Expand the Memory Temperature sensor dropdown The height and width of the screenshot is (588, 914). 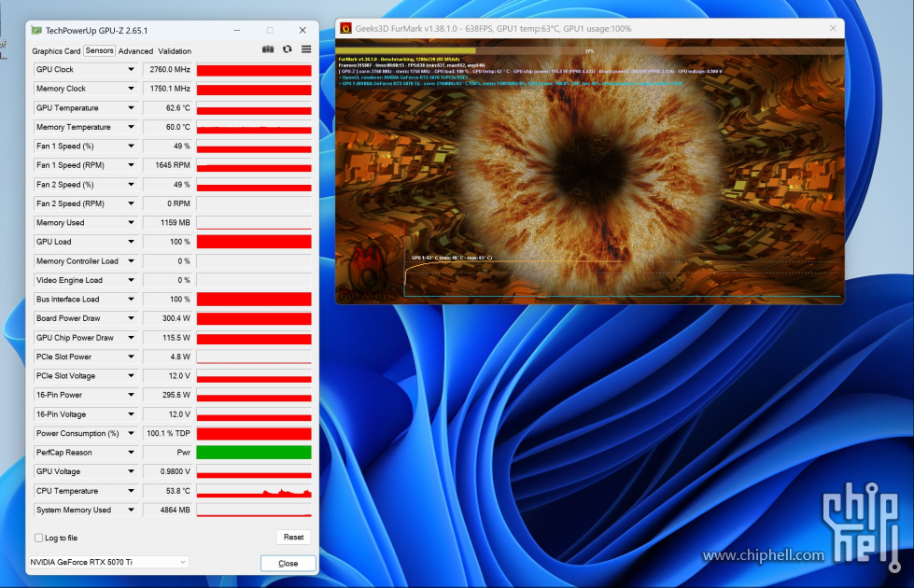tap(131, 127)
